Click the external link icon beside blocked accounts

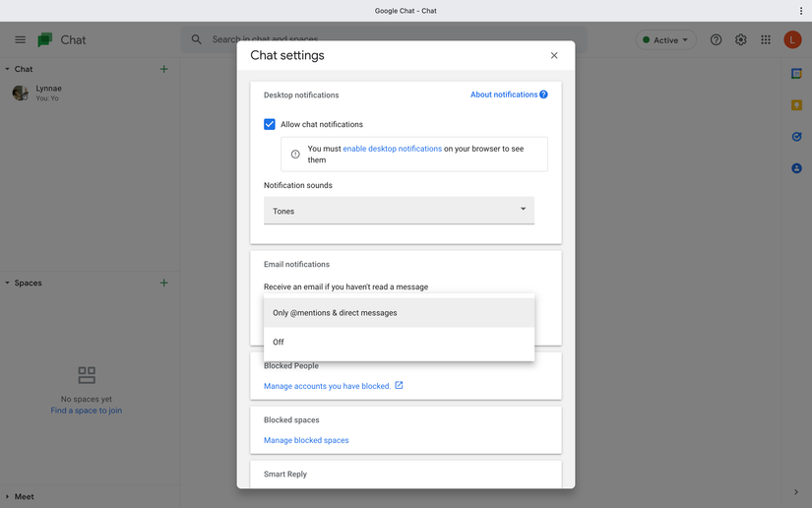pos(399,385)
